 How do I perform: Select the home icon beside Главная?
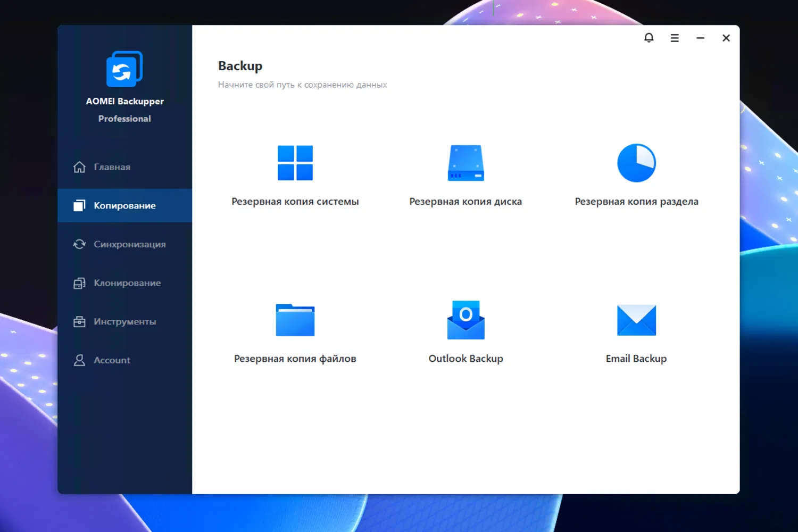click(79, 167)
